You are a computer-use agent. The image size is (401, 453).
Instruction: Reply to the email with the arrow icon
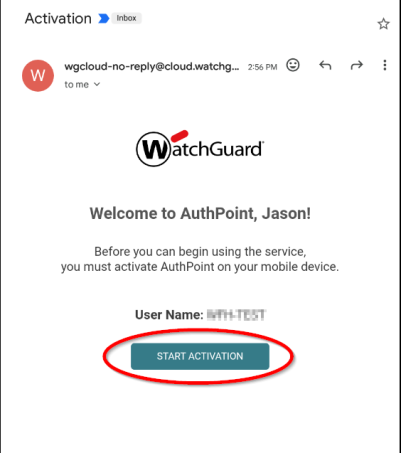click(x=325, y=65)
